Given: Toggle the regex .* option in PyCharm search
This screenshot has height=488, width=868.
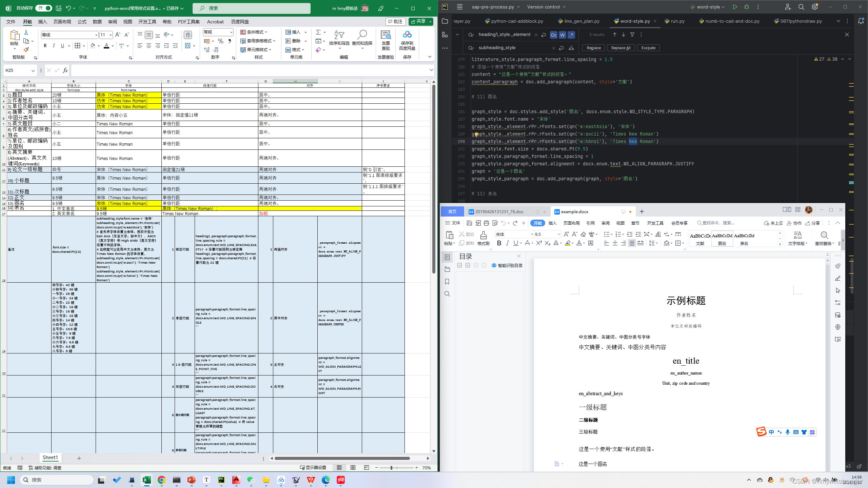Looking at the screenshot, I should (571, 35).
